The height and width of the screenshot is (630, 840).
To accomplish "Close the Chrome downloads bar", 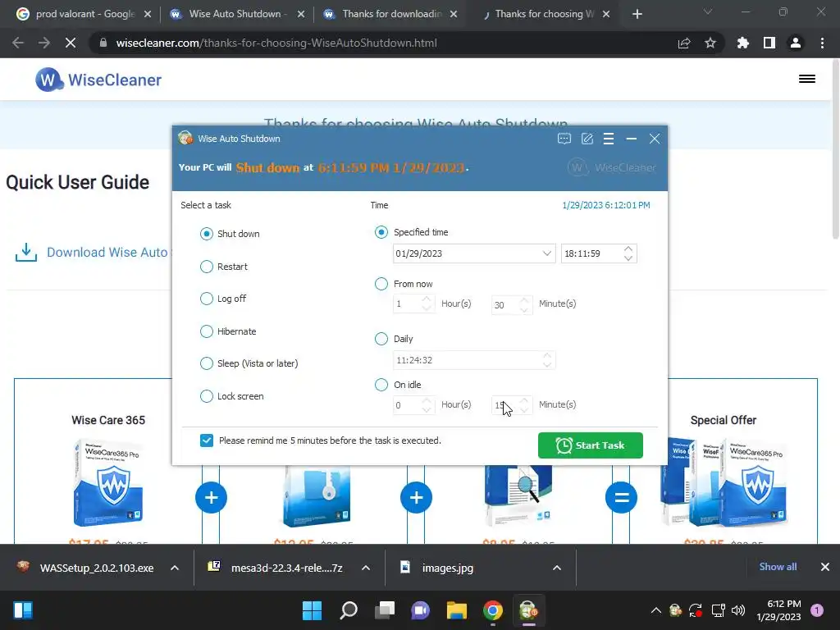I will point(825,567).
